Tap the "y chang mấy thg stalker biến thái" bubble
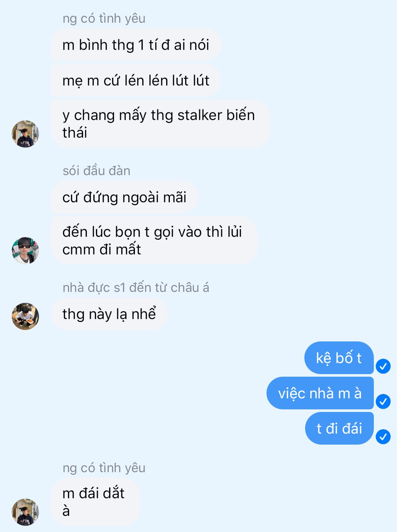 click(x=161, y=124)
